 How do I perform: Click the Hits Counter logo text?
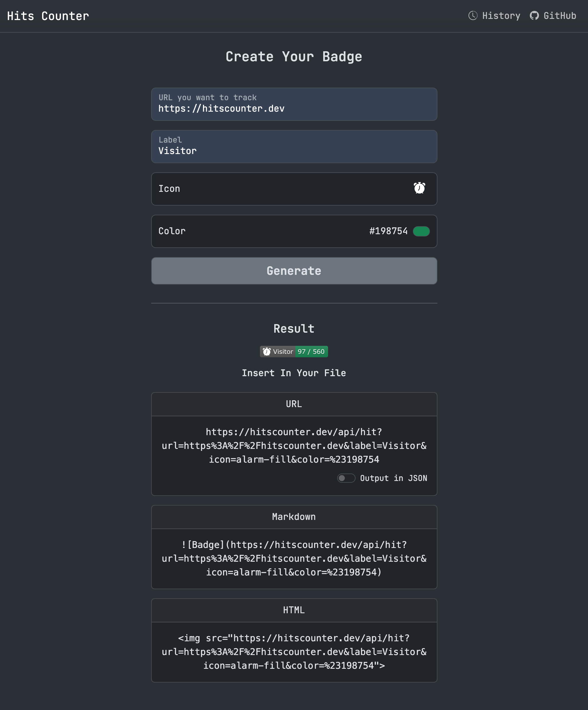pos(48,15)
